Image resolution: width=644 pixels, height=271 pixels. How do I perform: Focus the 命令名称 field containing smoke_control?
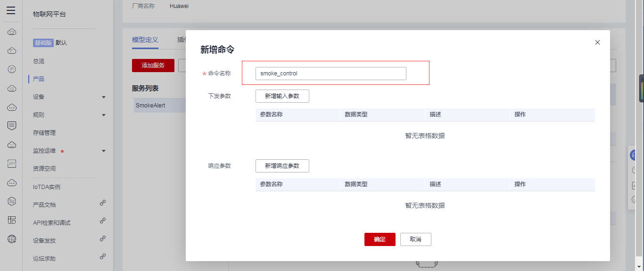tap(330, 74)
